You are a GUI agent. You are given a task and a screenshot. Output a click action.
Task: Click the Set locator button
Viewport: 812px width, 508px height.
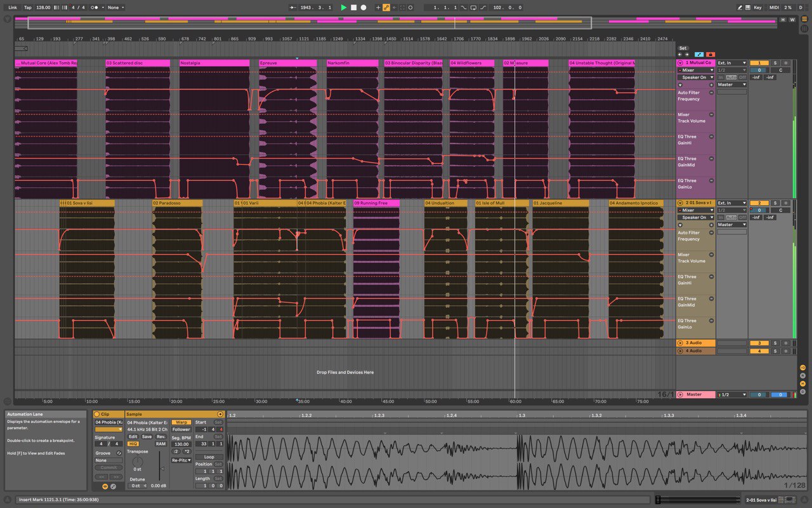click(683, 48)
